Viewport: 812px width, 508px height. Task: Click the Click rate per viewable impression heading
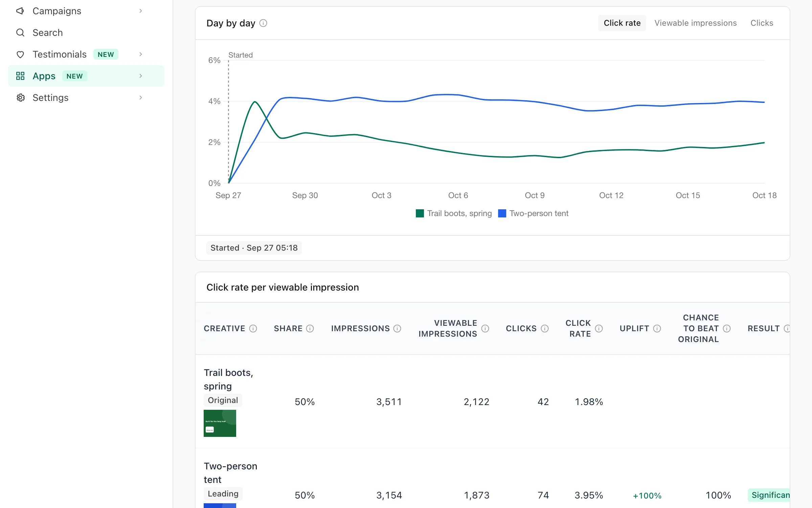(x=283, y=287)
